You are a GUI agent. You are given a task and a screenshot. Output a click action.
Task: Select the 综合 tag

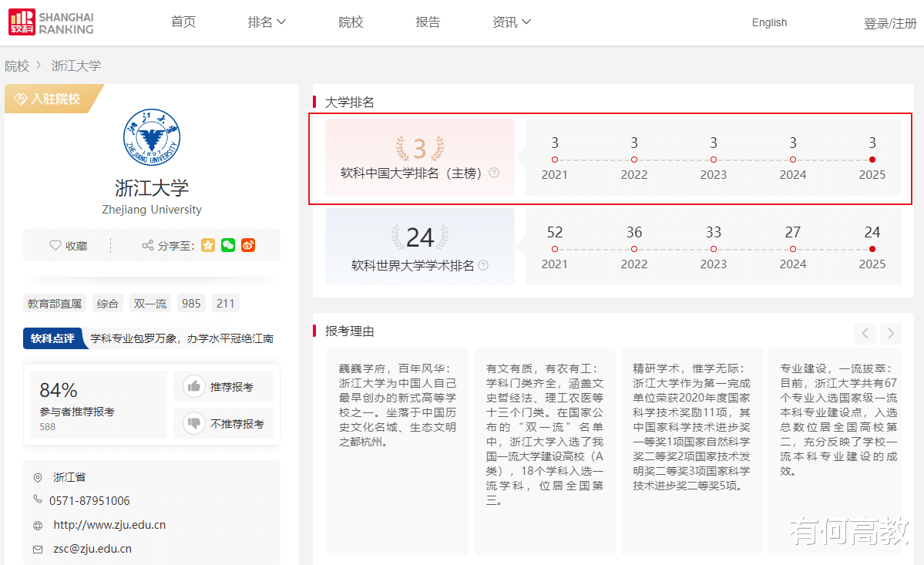108,304
